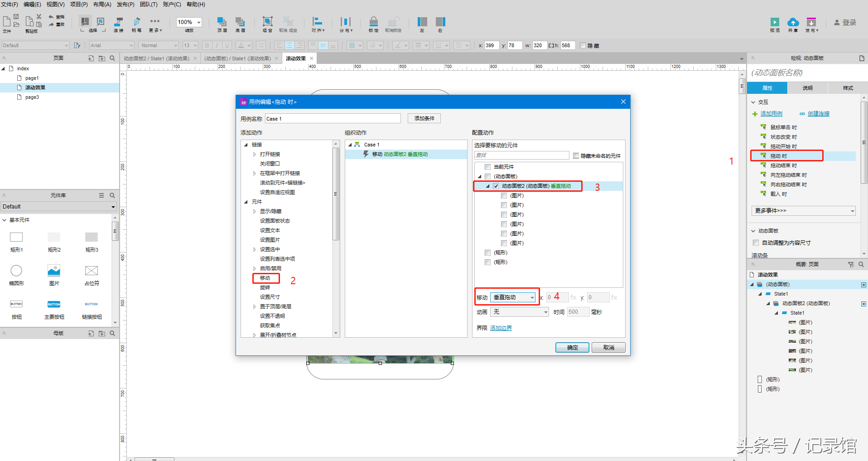
Task: Click the 共享 share cloud icon
Action: [x=793, y=22]
